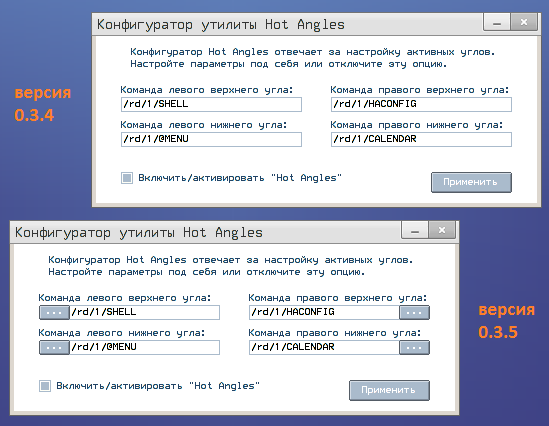Click label 'Команда правого верхнего угла:' in 0.3.4 window
The height and width of the screenshot is (426, 549).
[419, 90]
